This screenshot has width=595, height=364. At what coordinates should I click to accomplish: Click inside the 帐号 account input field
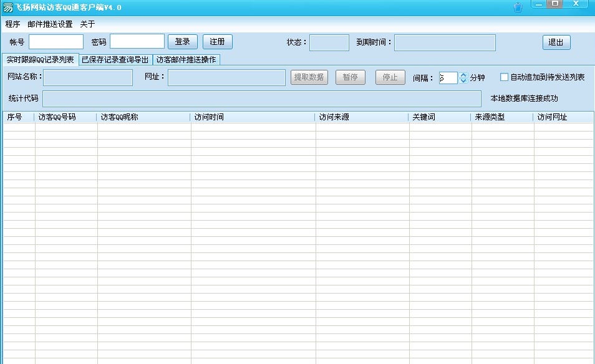[x=56, y=41]
